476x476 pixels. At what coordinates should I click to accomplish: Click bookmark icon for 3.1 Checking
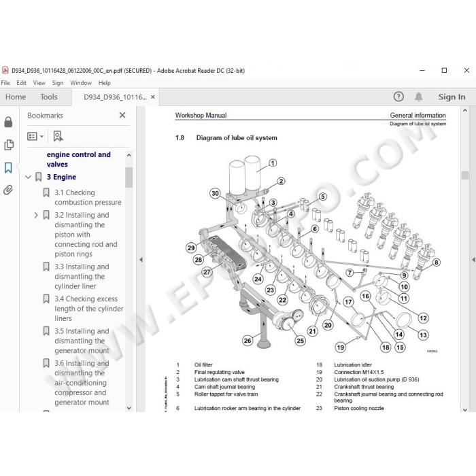coord(46,192)
